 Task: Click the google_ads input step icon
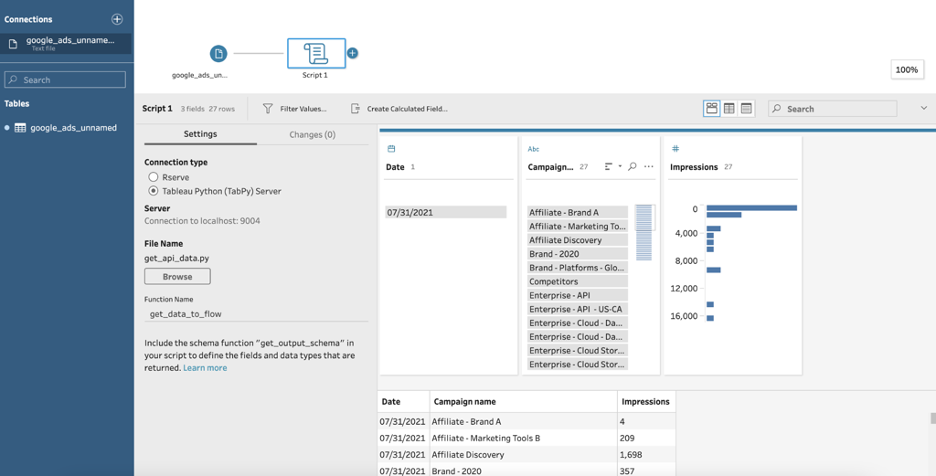tap(218, 53)
